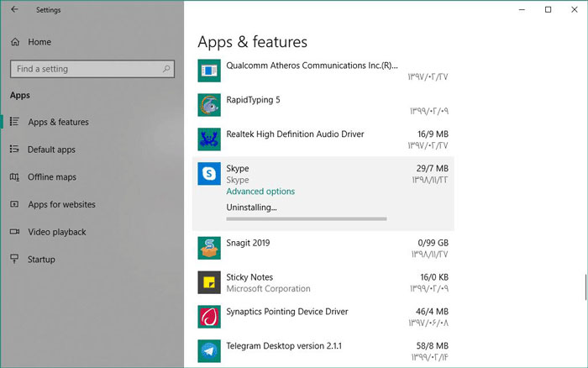Click the 29/7 MB Skype size
The image size is (588, 368).
[432, 168]
